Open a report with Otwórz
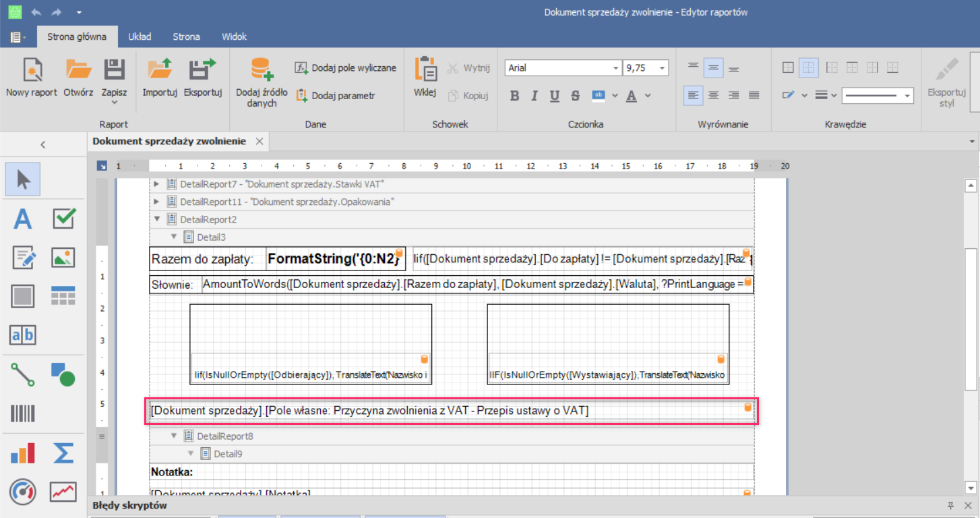Viewport: 980px width, 518px height. (78, 78)
